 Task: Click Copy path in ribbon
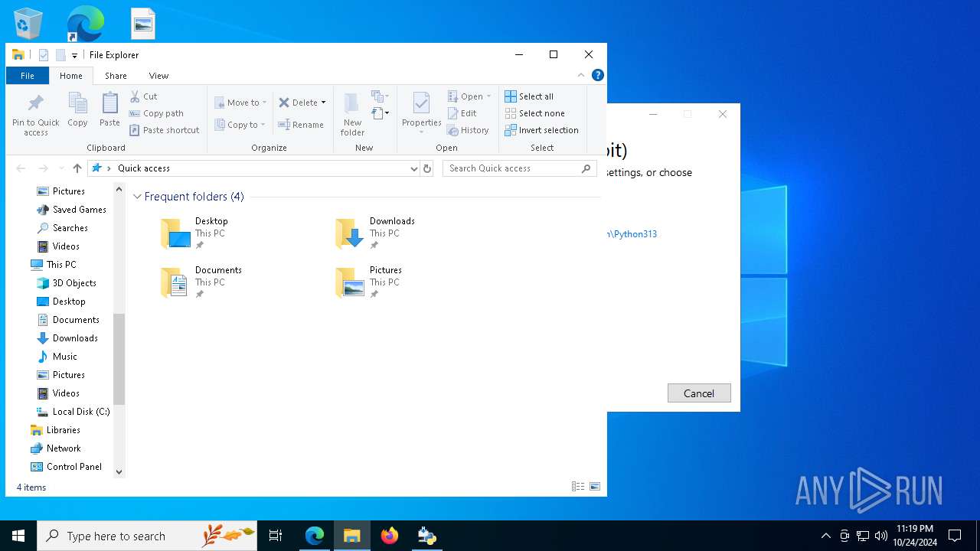tap(156, 113)
